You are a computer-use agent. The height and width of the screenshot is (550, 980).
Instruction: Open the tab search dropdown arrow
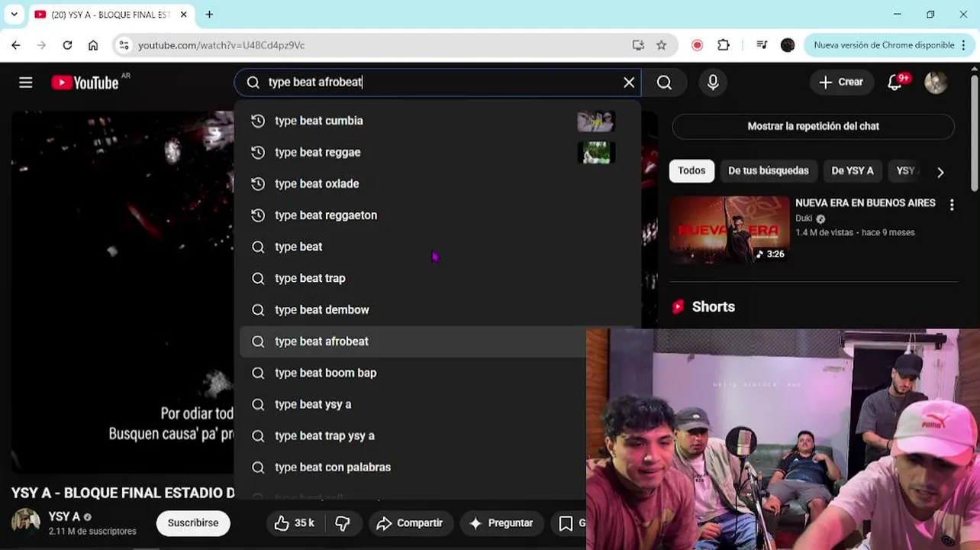(14, 14)
